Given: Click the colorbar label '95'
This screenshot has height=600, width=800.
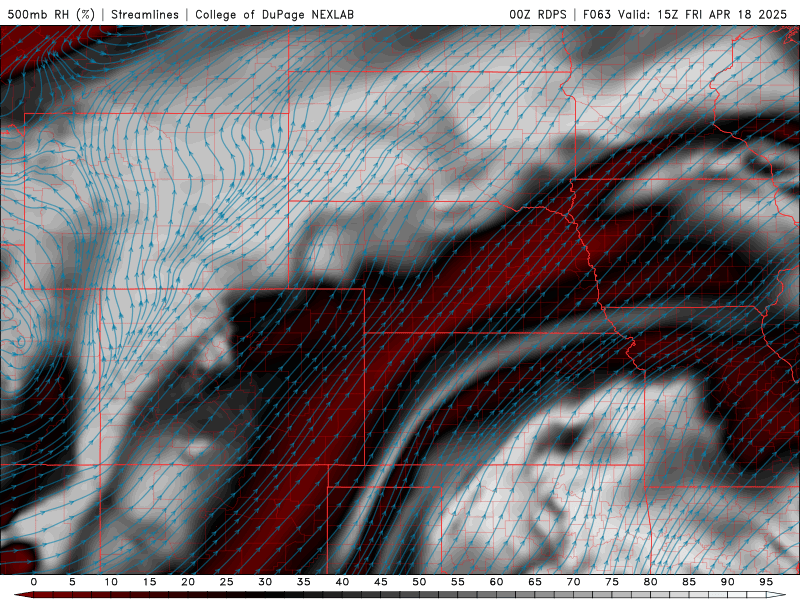Looking at the screenshot, I should click(x=766, y=582).
